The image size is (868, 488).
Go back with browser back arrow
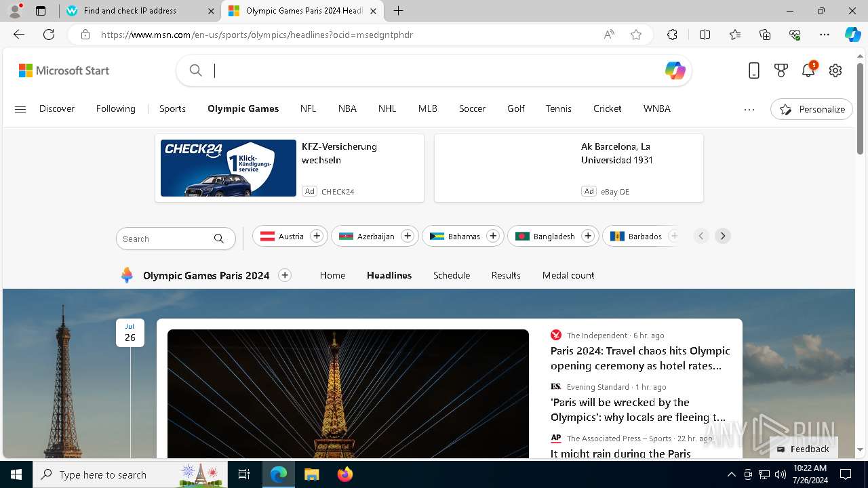(x=19, y=35)
